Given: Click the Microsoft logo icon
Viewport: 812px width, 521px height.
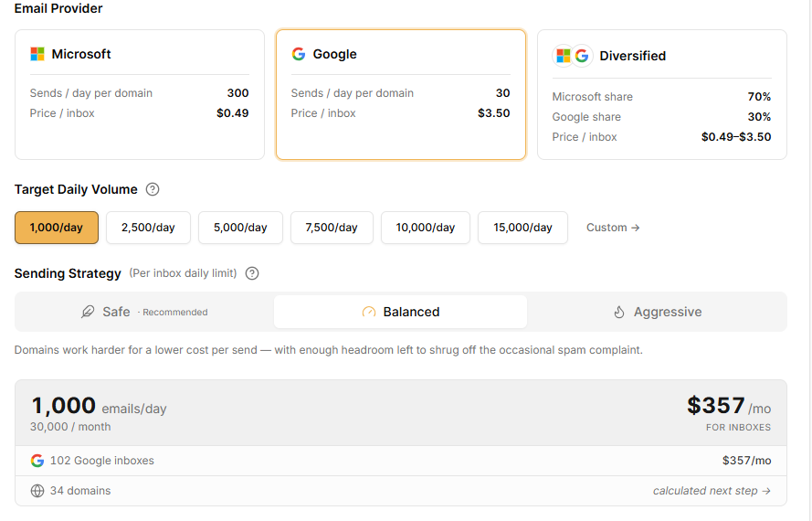Looking at the screenshot, I should click(x=37, y=54).
